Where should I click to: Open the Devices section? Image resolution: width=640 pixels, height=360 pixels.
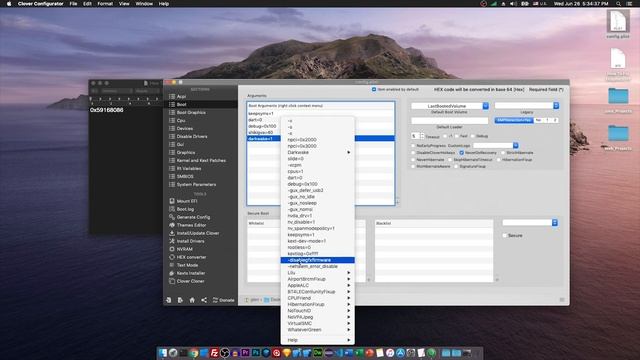184,129
